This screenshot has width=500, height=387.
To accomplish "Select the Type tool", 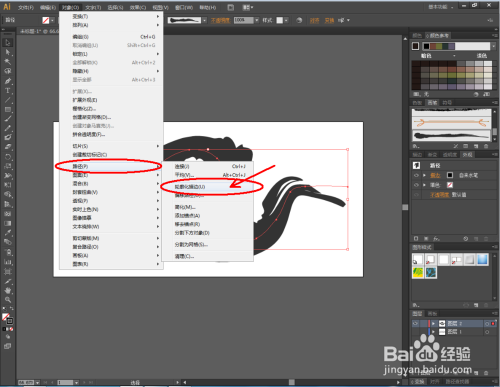I will (x=8, y=90).
